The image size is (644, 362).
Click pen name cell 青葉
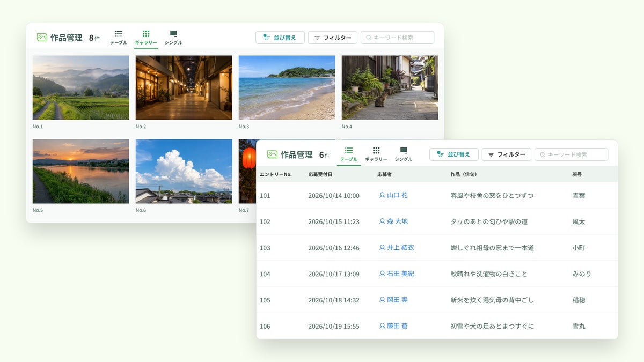coord(579,196)
